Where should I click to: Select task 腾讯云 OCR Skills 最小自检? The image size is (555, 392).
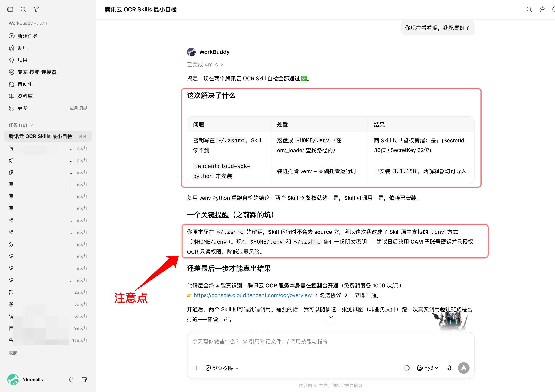48,136
